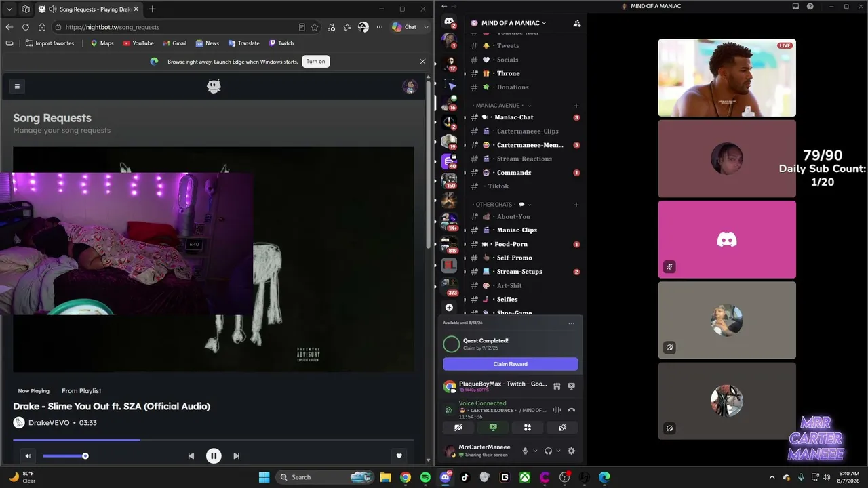Skip to the next song
Image resolution: width=868 pixels, height=488 pixels.
coord(236,456)
